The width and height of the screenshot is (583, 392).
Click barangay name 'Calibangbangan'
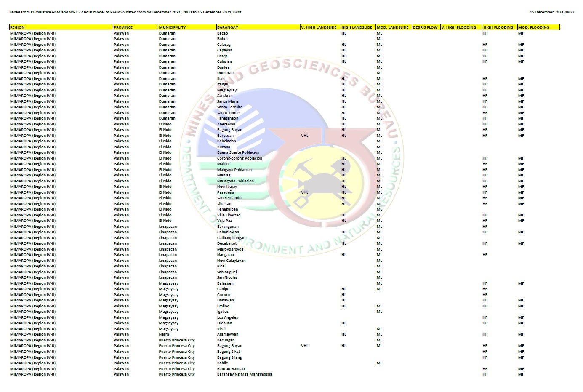coord(231,237)
